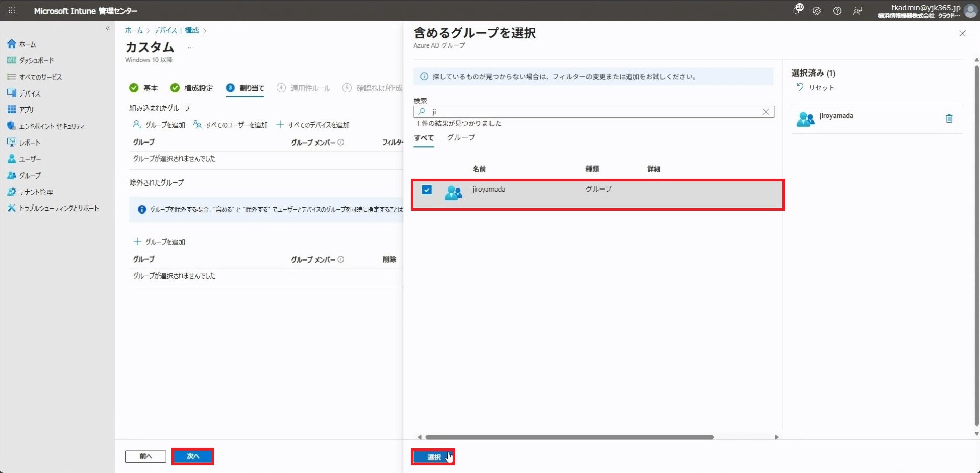The height and width of the screenshot is (473, 980).
Task: Delete jiroyamada from selected list
Action: tap(949, 119)
